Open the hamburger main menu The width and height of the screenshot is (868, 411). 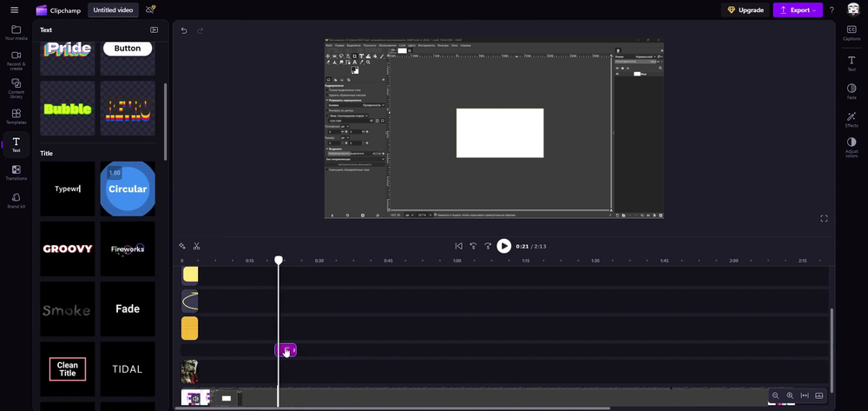[x=15, y=10]
